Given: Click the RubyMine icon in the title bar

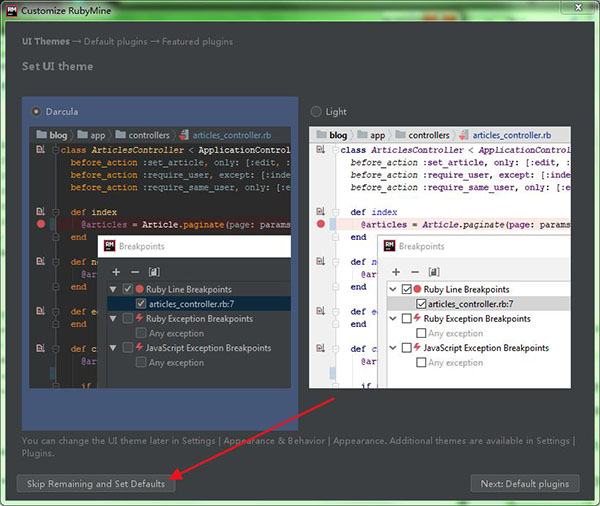Looking at the screenshot, I should pyautogui.click(x=12, y=10).
